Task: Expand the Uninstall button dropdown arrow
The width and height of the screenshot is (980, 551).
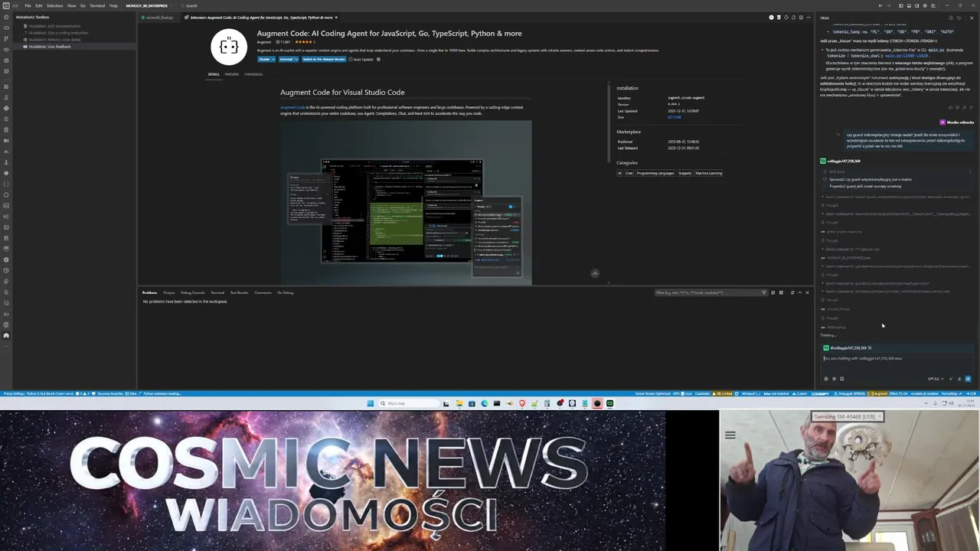Action: tap(296, 59)
